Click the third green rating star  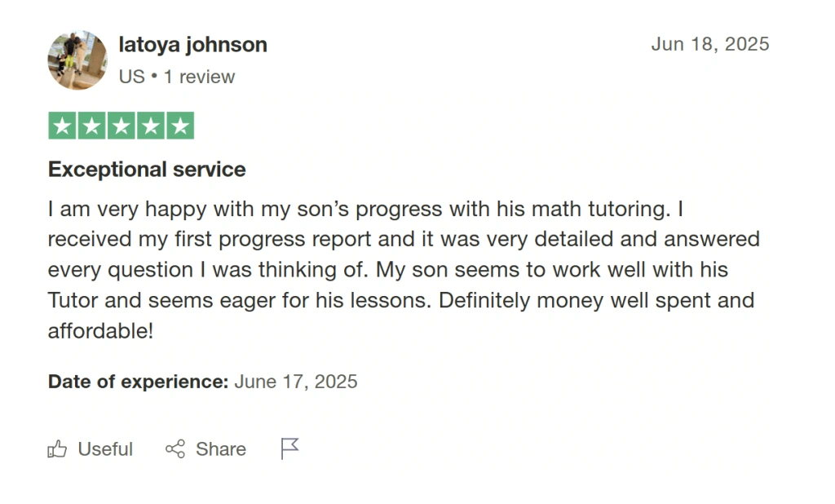click(121, 126)
